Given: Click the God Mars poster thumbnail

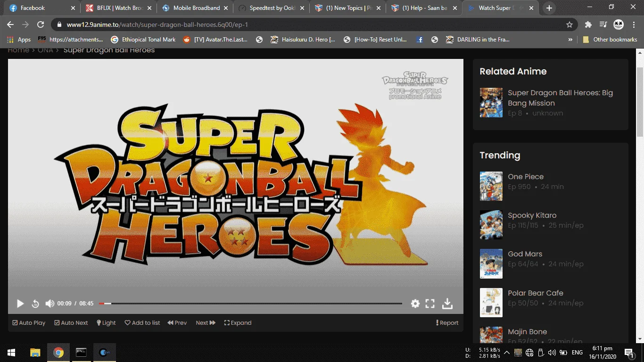Looking at the screenshot, I should click(x=491, y=263).
